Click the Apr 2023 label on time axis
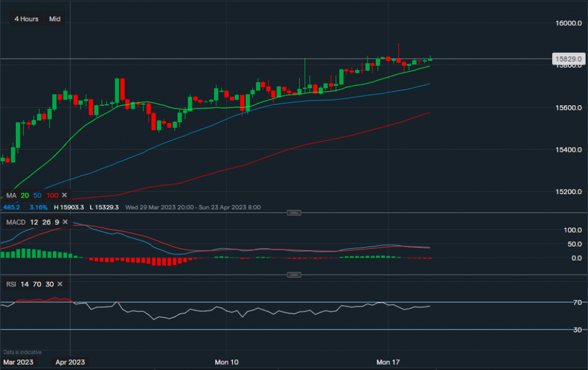This screenshot has width=588, height=370. [70, 361]
